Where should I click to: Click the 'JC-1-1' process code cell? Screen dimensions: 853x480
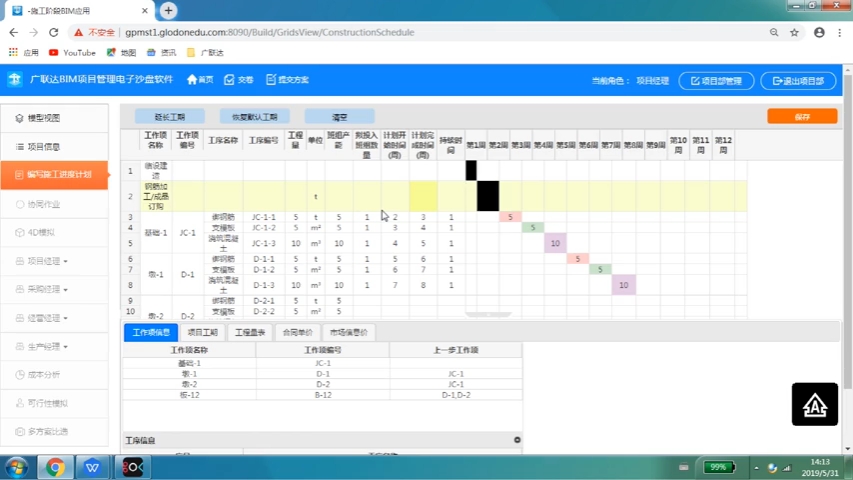click(264, 217)
